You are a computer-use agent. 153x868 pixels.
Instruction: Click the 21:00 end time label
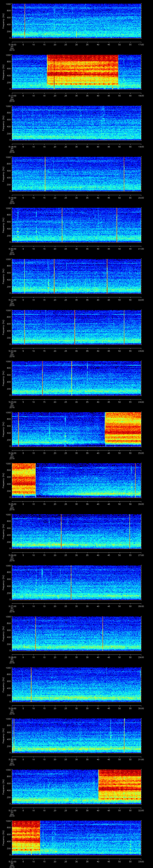(x=141, y=249)
